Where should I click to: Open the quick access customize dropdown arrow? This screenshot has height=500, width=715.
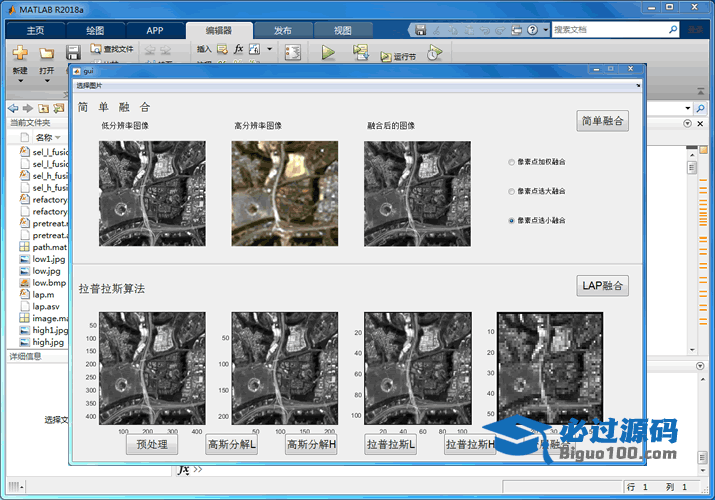tap(546, 30)
